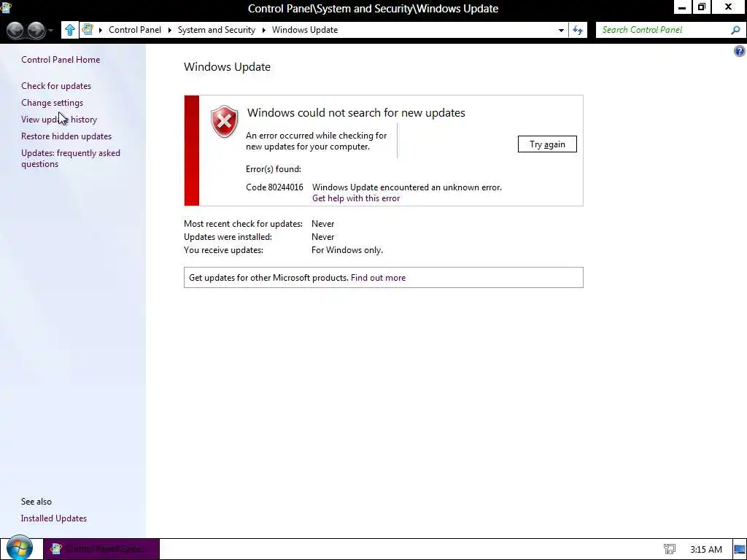This screenshot has height=560, width=747.
Task: Expand the arrow after Control Panel breadcrumb
Action: [x=169, y=30]
